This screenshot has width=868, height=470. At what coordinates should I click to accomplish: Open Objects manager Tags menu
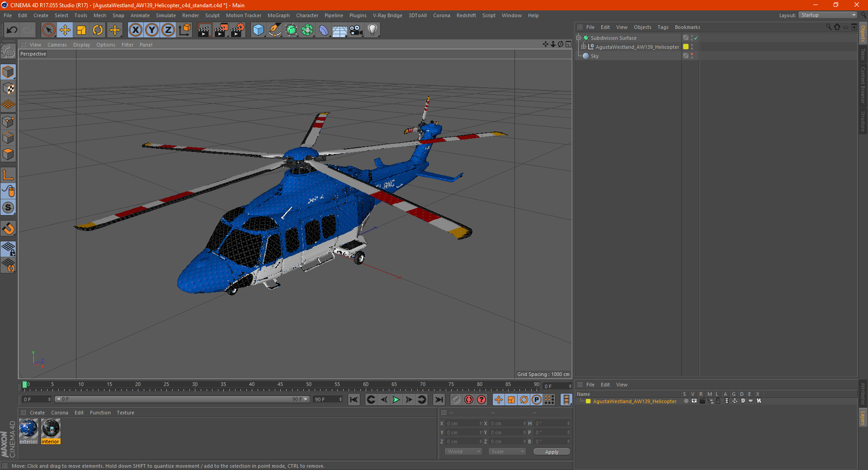point(663,27)
